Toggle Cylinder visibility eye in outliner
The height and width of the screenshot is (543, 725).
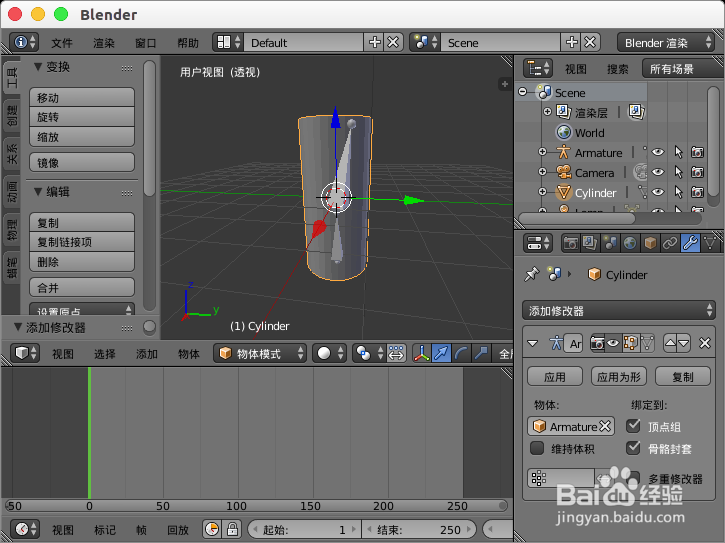coord(658,192)
